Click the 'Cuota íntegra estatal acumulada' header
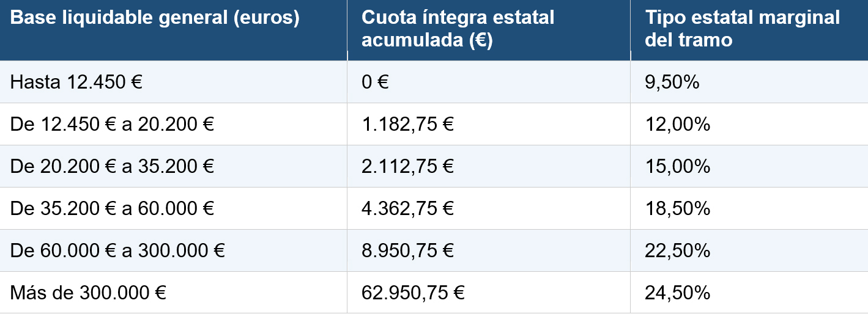868x314 pixels. coord(458,29)
